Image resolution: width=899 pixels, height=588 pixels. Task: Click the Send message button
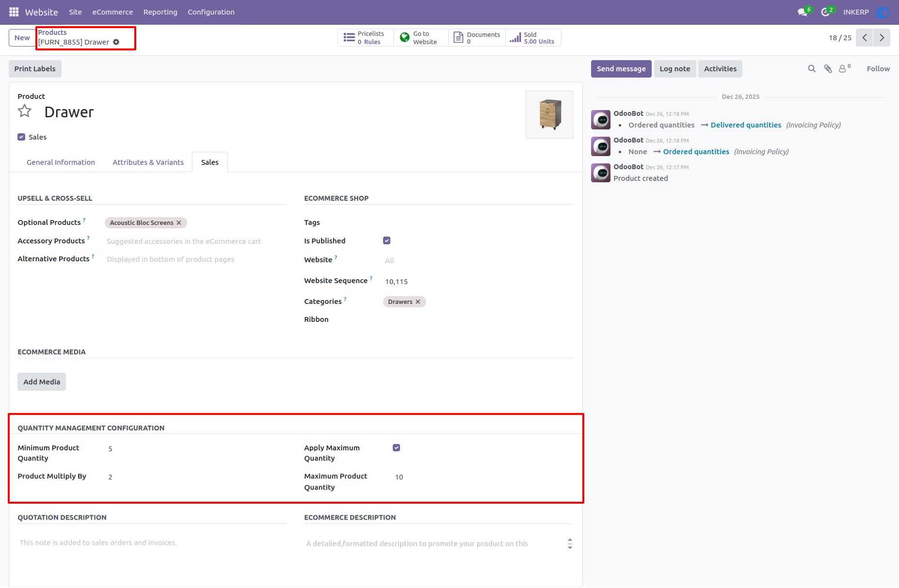(621, 69)
